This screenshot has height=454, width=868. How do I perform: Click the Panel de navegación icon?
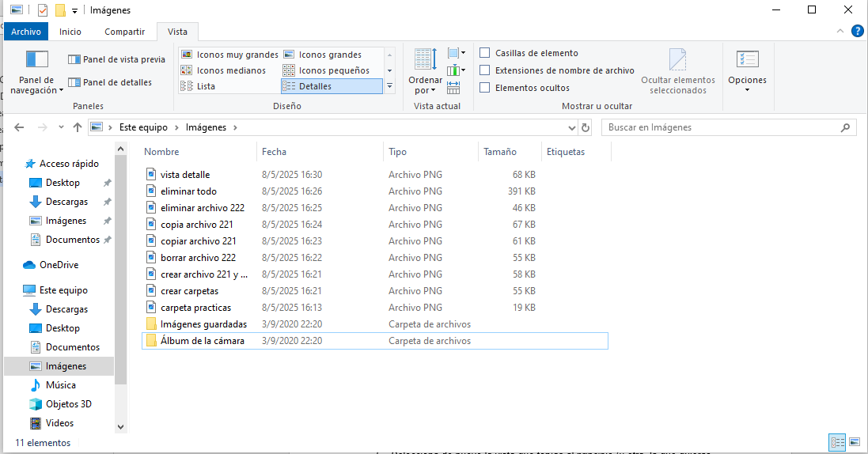tap(37, 60)
